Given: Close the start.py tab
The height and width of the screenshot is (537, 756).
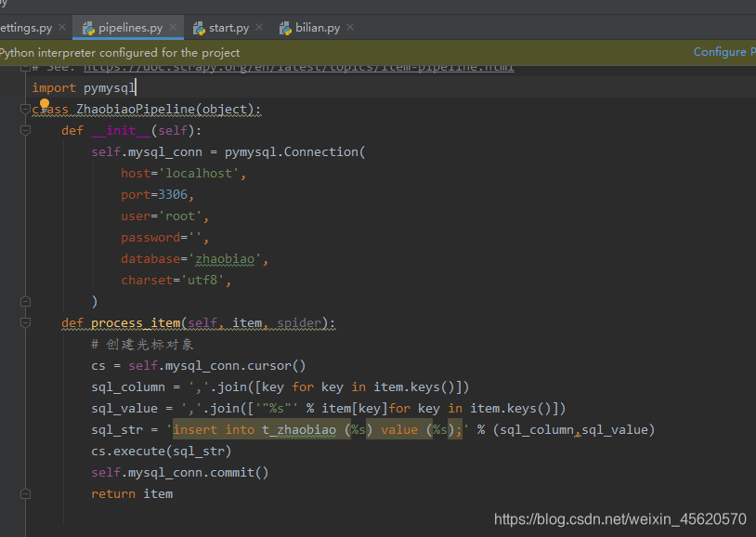Looking at the screenshot, I should pos(259,28).
